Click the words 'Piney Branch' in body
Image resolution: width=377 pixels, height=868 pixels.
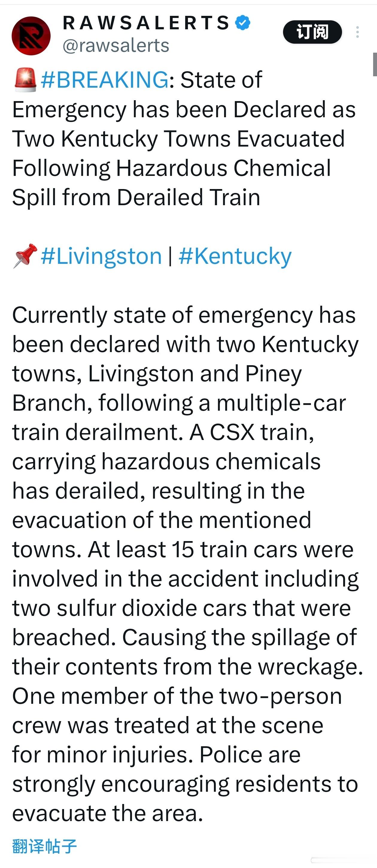[x=157, y=388]
